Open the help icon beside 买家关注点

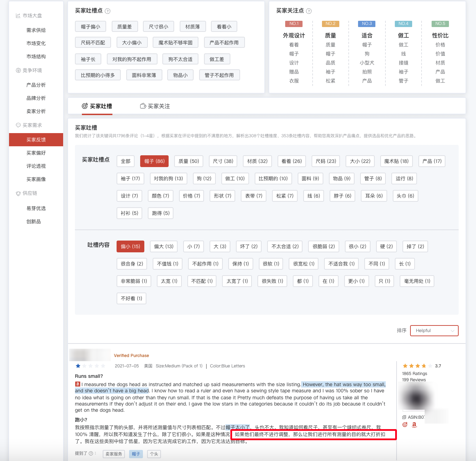coord(308,11)
